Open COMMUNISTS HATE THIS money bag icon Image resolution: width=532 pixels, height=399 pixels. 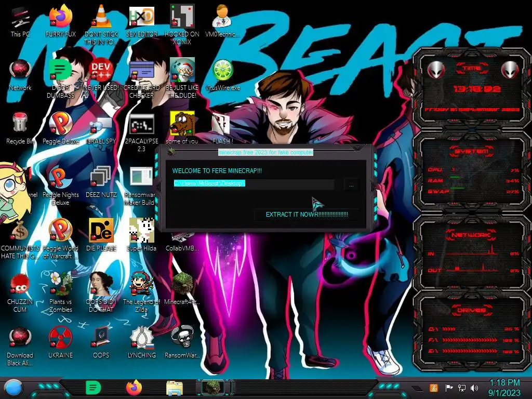pyautogui.click(x=20, y=240)
